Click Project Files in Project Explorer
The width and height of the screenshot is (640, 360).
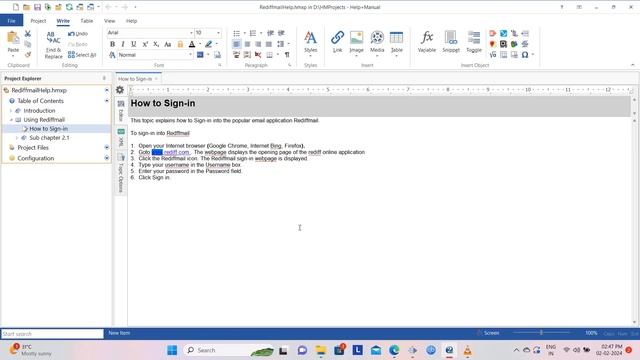(33, 147)
